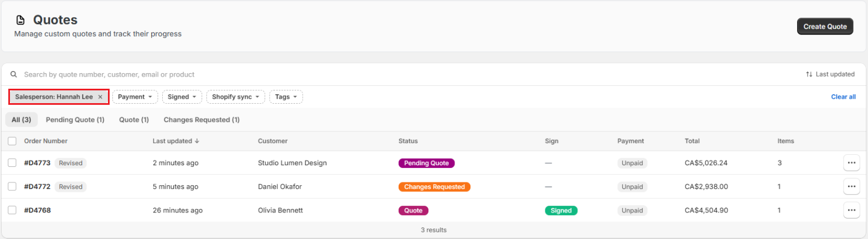
Task: Click the Quote status badge for Olivia Bennett
Action: pyautogui.click(x=414, y=210)
